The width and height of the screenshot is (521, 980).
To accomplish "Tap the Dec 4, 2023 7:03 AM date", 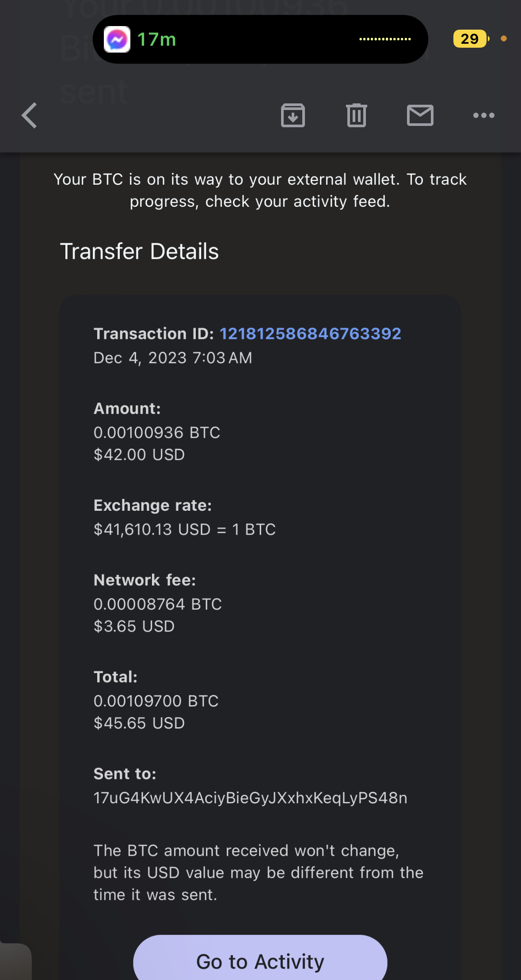I will 173,358.
